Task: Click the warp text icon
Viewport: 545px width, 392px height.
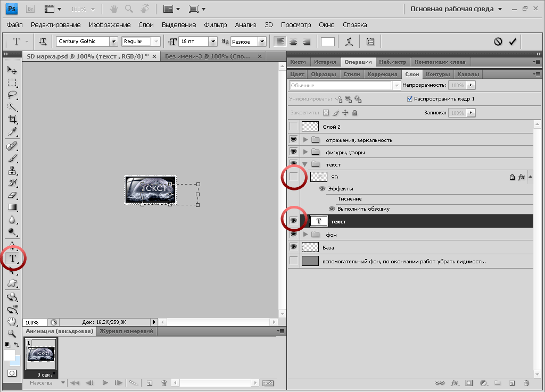Action: pos(349,41)
